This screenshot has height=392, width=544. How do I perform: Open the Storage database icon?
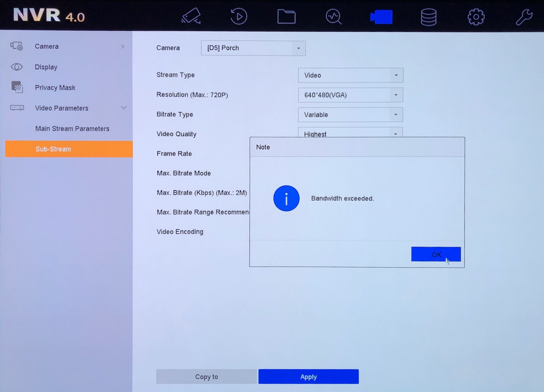pos(429,17)
